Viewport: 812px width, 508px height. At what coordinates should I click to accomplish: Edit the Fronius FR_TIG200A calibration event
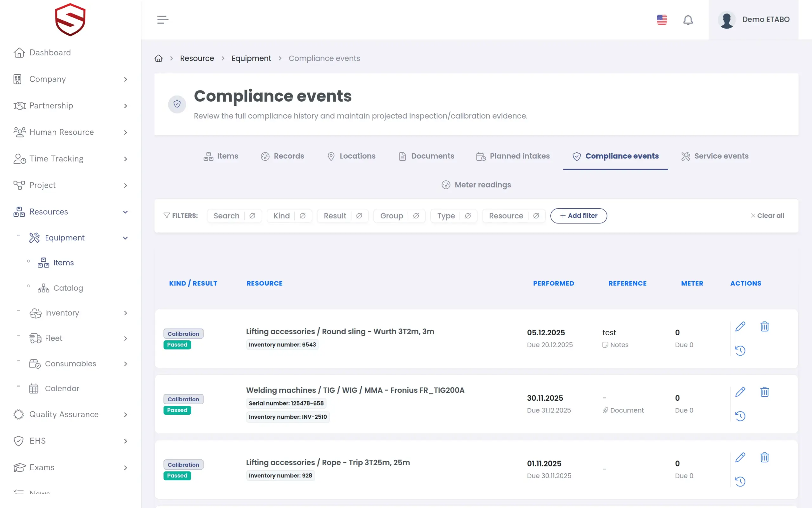tap(740, 392)
